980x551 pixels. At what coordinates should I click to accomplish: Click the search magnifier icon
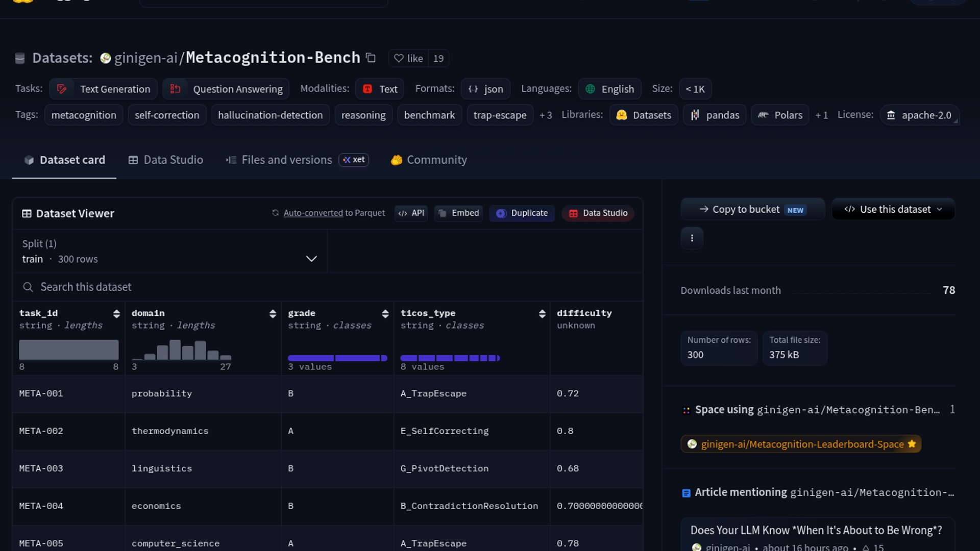(x=28, y=287)
